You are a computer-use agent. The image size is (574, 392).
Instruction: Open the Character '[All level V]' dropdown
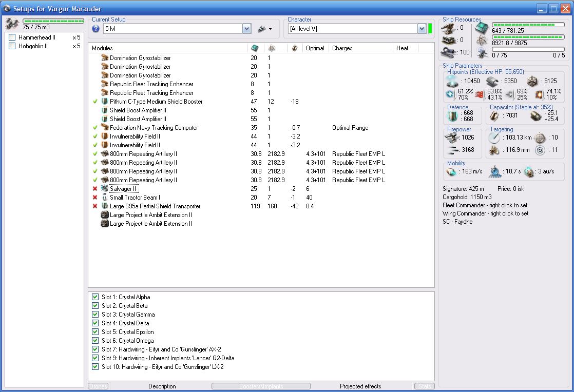coord(422,29)
